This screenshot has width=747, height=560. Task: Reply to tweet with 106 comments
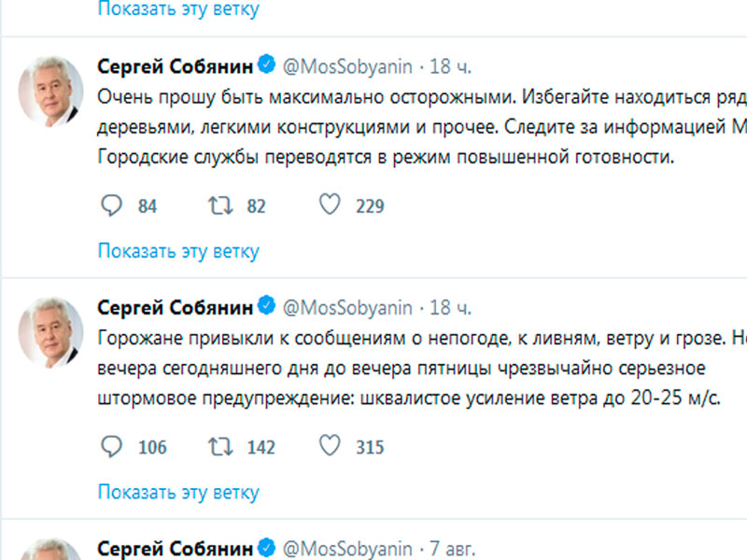pyautogui.click(x=111, y=446)
